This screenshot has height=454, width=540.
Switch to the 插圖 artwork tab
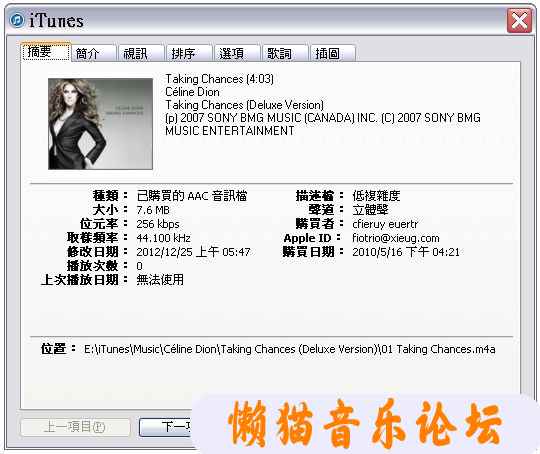pos(333,53)
